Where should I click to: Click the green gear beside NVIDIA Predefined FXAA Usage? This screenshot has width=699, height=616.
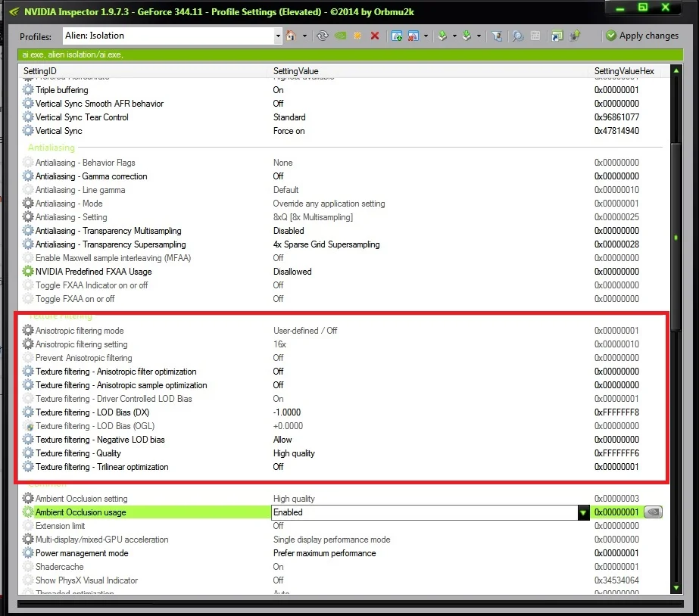coord(28,271)
